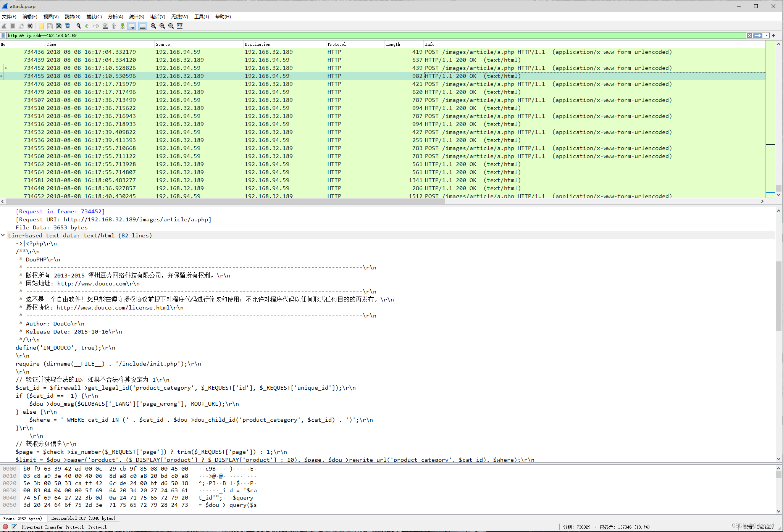The image size is (783, 532).
Task: Open the 文件(F) menu
Action: pos(9,17)
